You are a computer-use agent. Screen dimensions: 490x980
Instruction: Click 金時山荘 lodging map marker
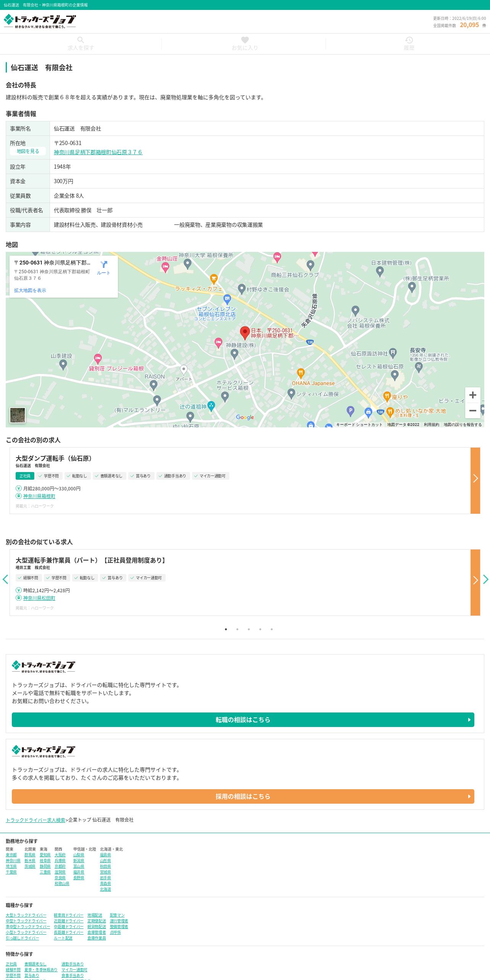pyautogui.click(x=165, y=268)
